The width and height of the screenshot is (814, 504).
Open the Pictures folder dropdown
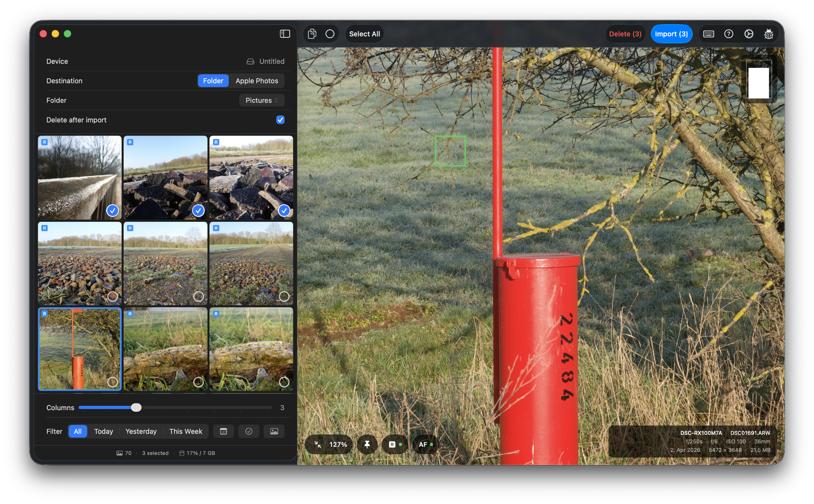261,100
